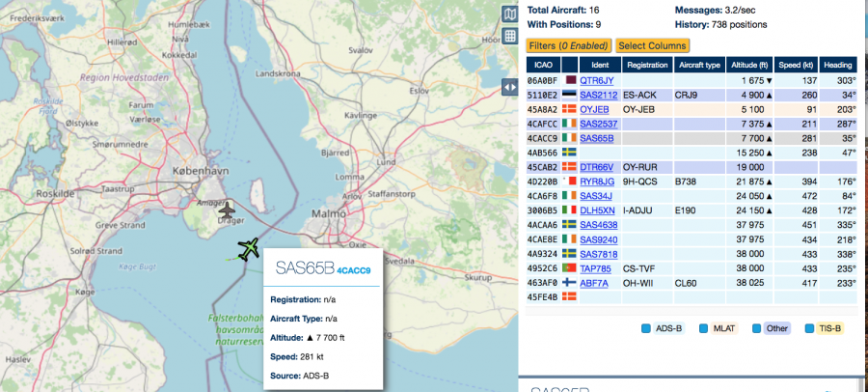Click the Finnish flag beside ABF7A

pyautogui.click(x=569, y=283)
